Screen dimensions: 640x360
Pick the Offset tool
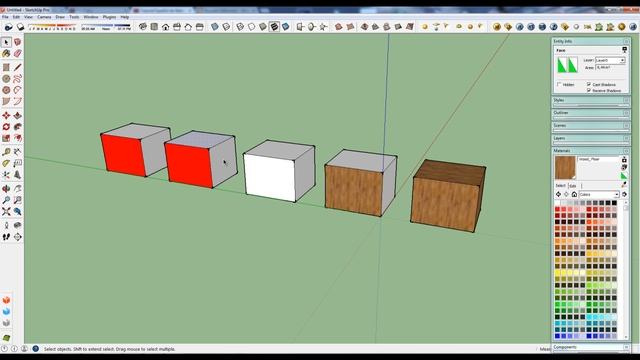coord(18,138)
